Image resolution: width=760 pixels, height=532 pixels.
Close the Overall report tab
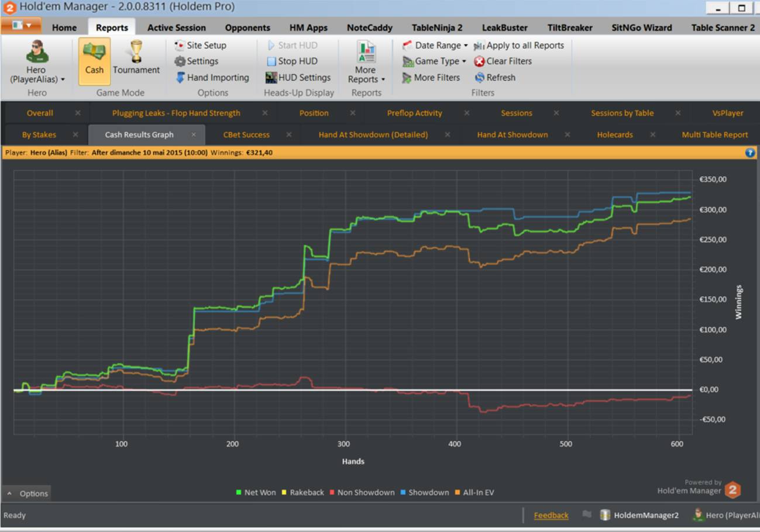(78, 113)
